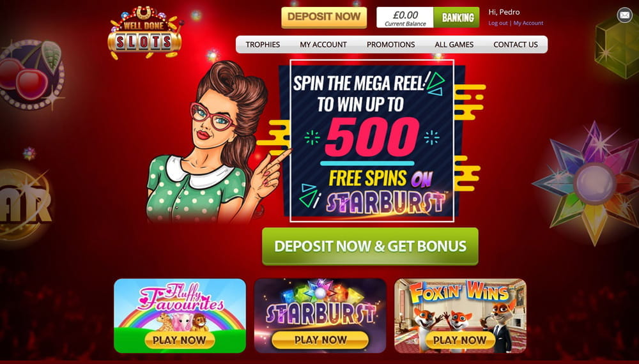This screenshot has height=364, width=639.
Task: Open the Contact Us page
Action: [516, 44]
